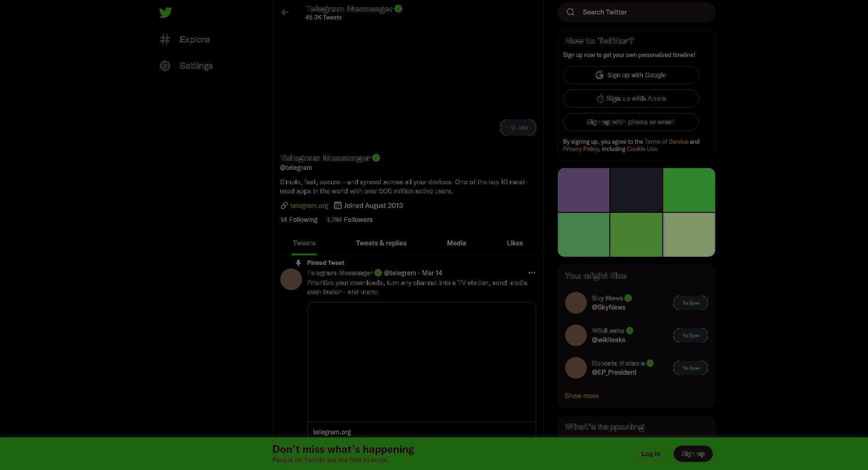Open the purple media thumbnail

pyautogui.click(x=584, y=190)
